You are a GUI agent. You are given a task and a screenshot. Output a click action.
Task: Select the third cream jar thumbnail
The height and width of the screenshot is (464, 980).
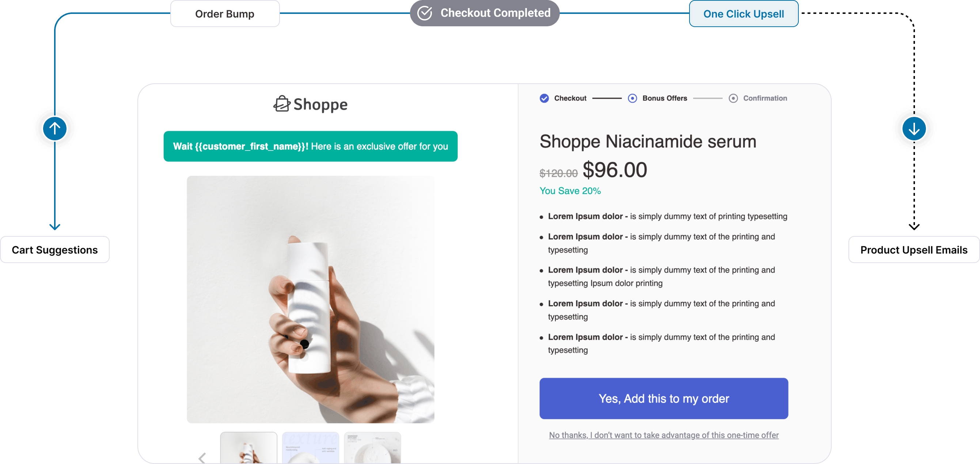(372, 448)
